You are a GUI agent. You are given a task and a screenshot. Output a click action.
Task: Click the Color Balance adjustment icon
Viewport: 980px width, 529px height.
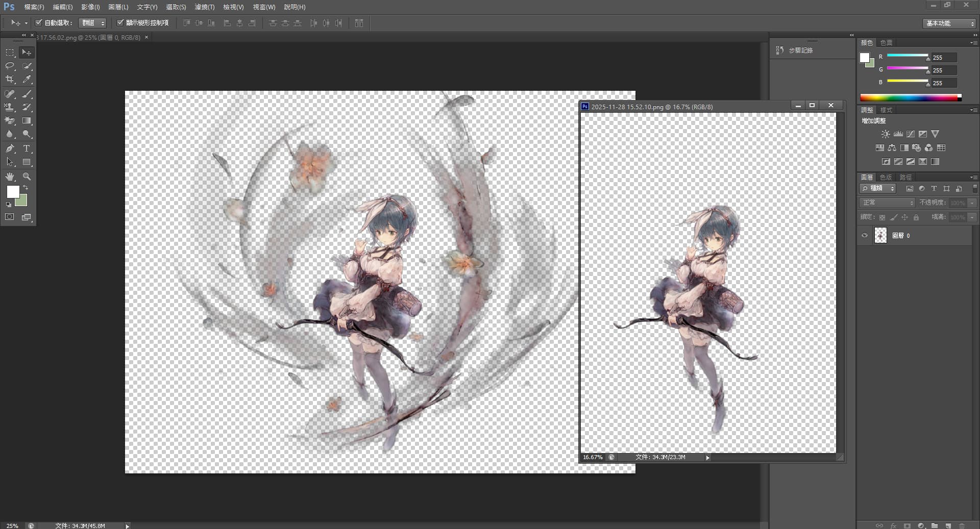(892, 148)
